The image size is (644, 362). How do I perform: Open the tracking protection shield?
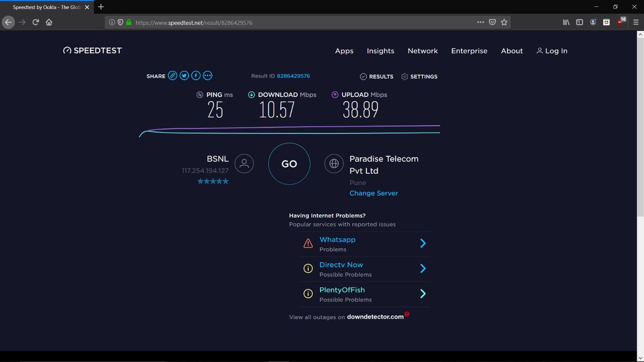pos(120,22)
